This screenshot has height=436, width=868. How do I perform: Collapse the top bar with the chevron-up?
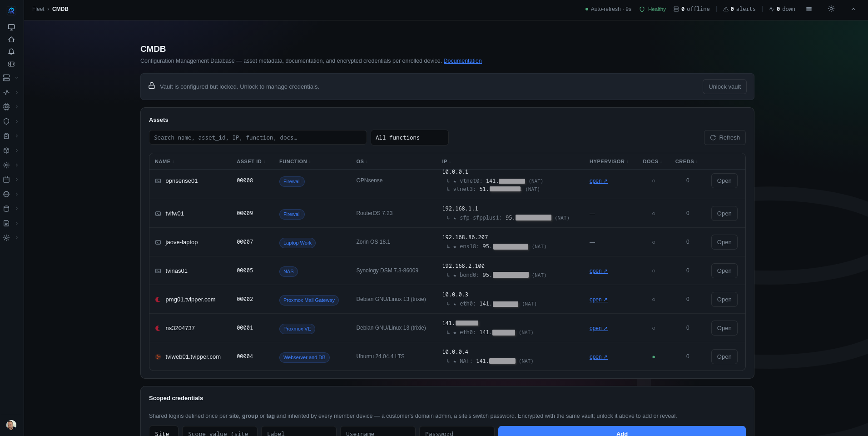(853, 9)
